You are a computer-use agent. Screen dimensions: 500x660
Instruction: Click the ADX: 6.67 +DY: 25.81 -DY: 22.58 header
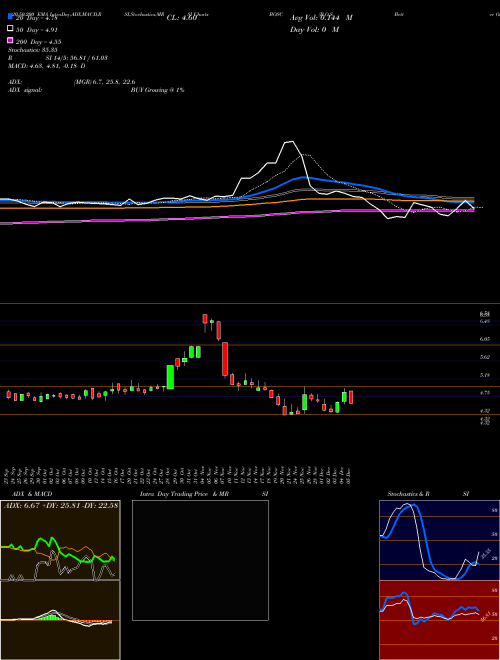point(61,505)
